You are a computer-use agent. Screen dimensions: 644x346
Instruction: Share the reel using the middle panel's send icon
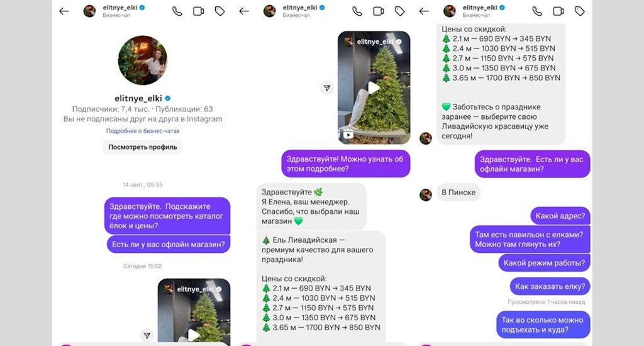click(327, 88)
